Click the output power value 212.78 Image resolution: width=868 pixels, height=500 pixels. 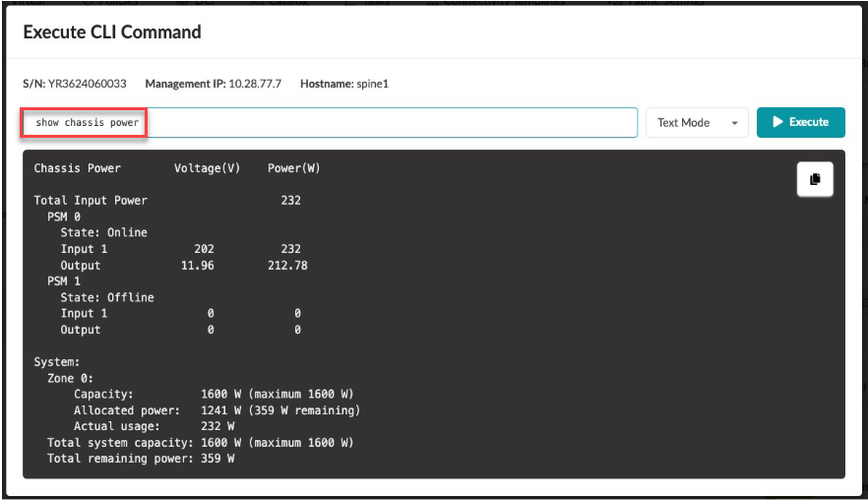pos(287,265)
